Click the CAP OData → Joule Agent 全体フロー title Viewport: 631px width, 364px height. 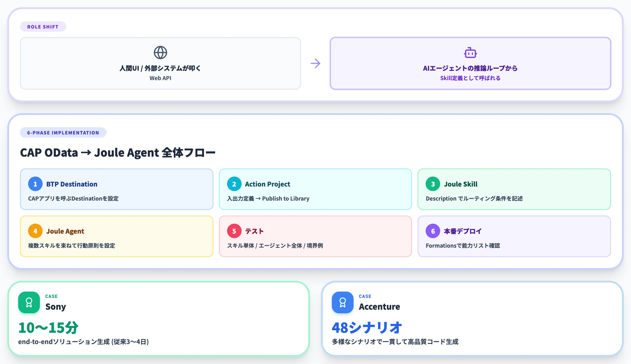[x=118, y=152]
